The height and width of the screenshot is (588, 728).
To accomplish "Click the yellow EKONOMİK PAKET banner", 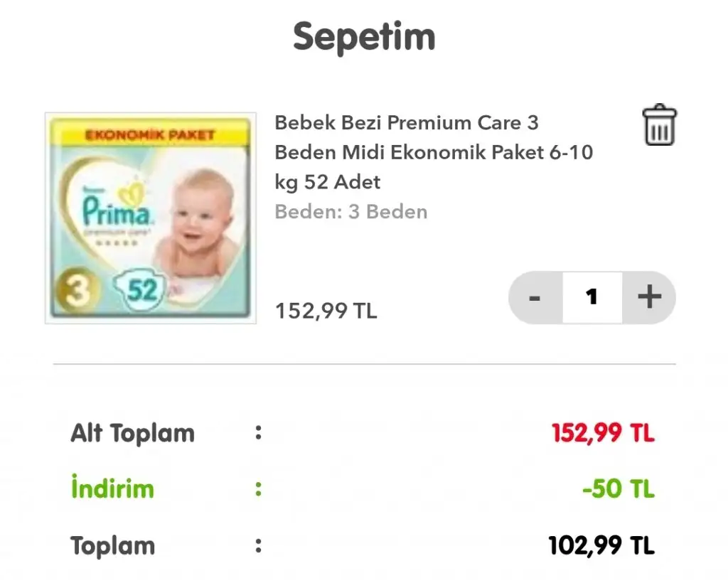I will click(x=150, y=134).
